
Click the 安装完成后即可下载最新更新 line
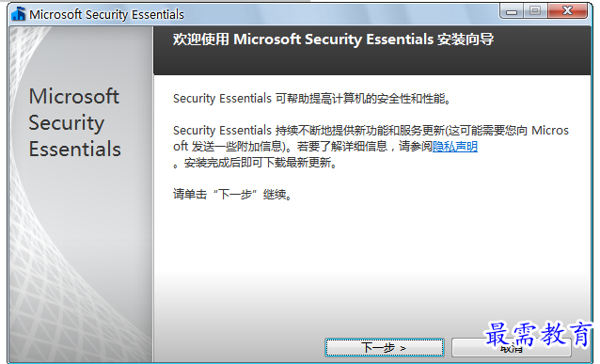click(255, 163)
